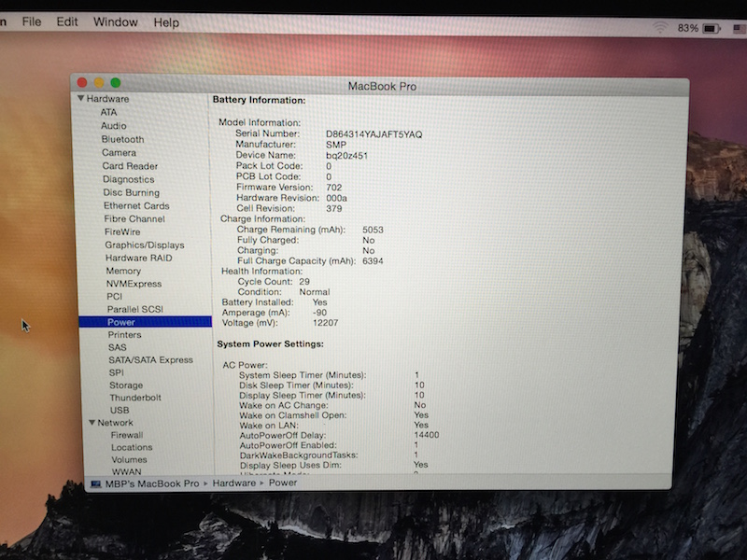
Task: Click the AutoPowerOff Delay value 14400
Action: point(427,435)
